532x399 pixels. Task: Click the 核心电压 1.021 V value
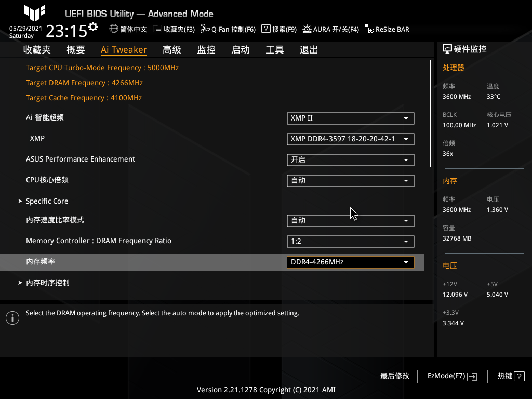pos(497,125)
